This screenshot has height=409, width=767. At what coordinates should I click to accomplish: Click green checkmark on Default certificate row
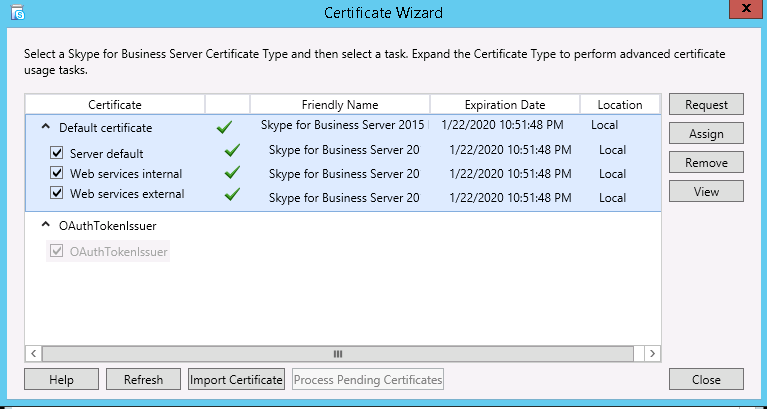click(224, 128)
